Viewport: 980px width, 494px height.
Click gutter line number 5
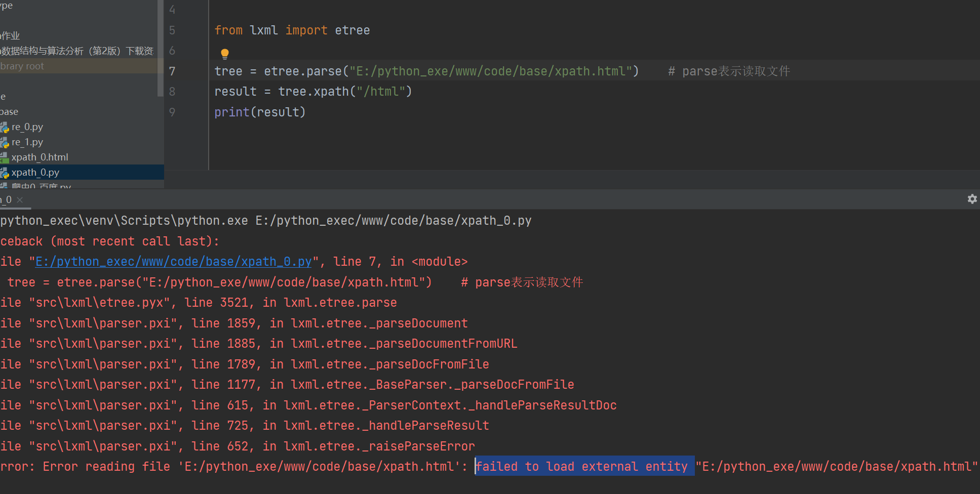[172, 30]
